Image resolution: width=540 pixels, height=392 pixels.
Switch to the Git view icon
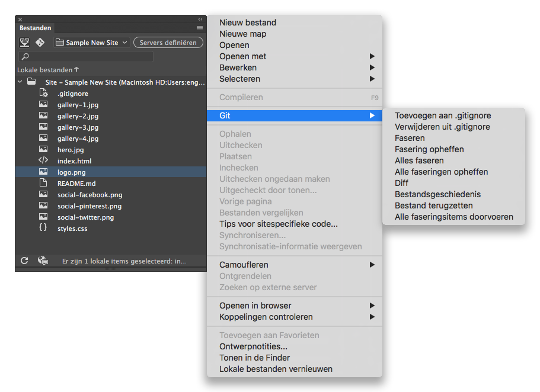click(40, 43)
